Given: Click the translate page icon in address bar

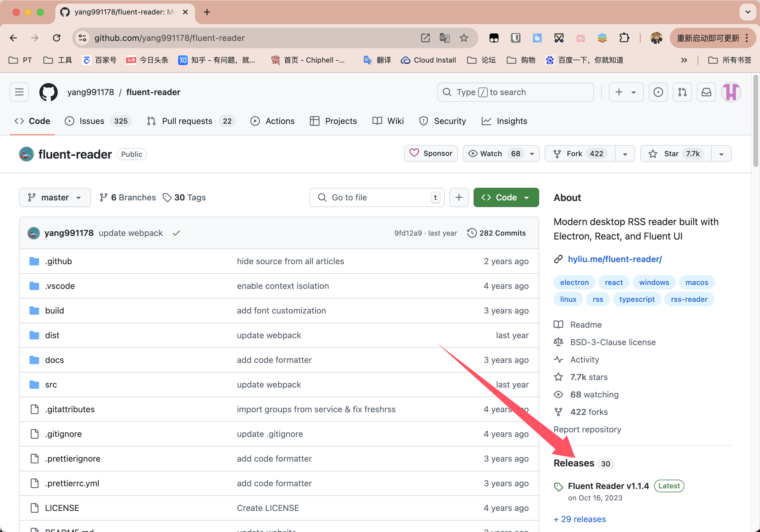Looking at the screenshot, I should pos(445,38).
